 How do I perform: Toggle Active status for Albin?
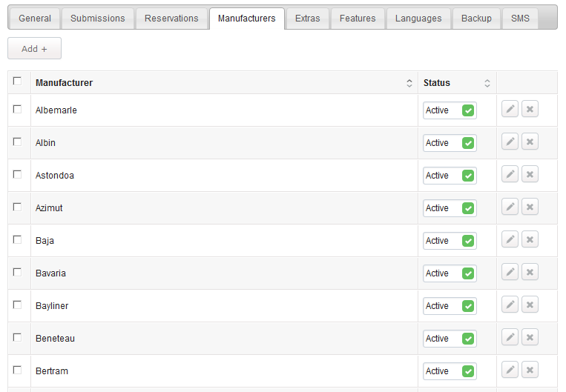pos(450,143)
